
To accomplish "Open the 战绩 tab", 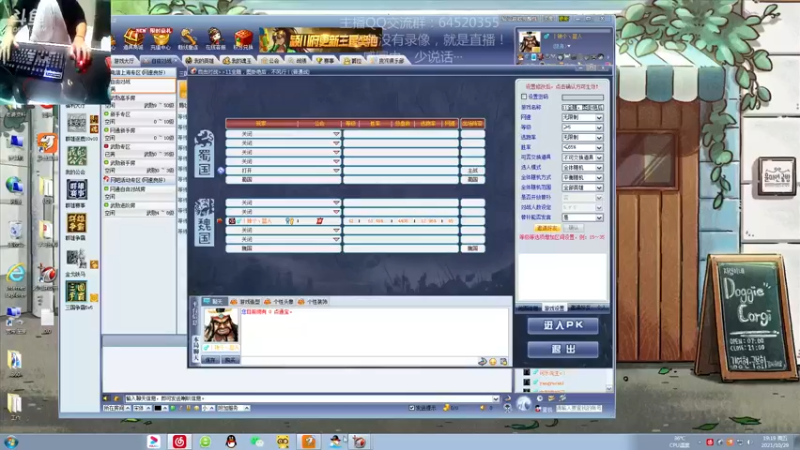I will pos(298,61).
